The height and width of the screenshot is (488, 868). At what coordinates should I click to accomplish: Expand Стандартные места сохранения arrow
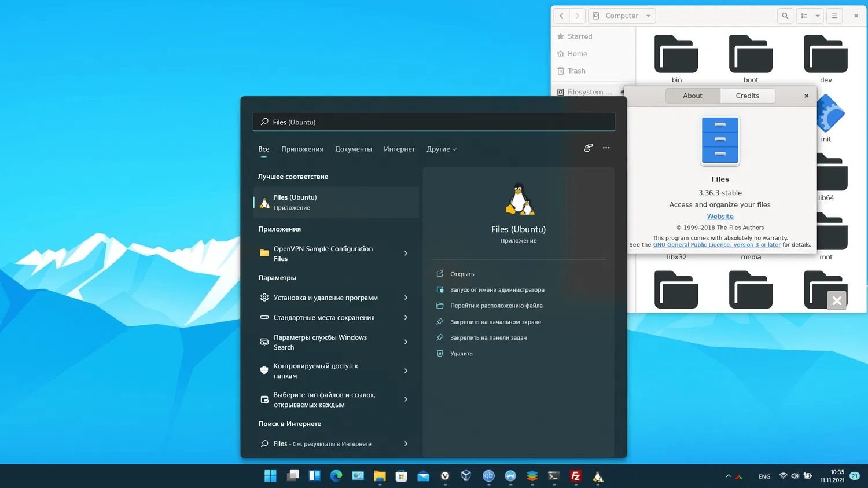point(406,318)
